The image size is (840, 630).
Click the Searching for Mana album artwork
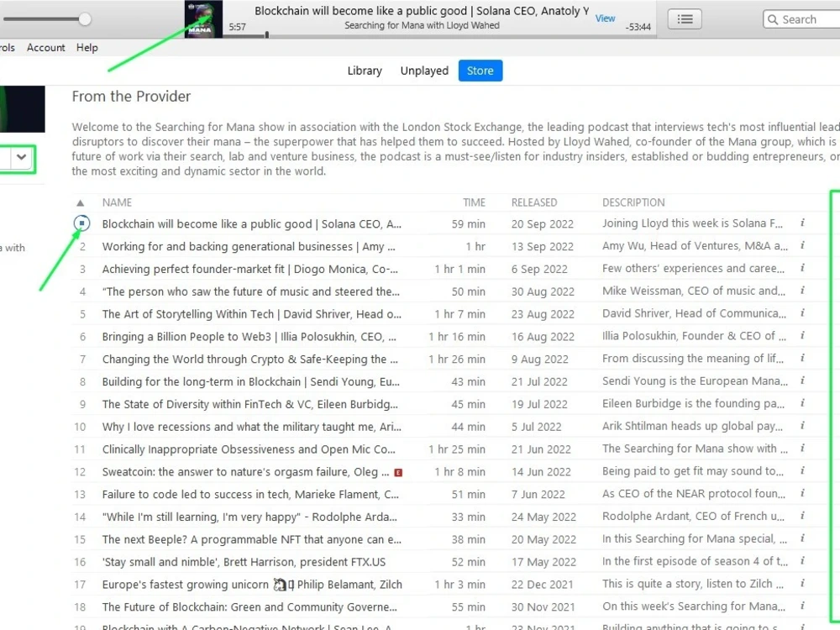pos(203,19)
